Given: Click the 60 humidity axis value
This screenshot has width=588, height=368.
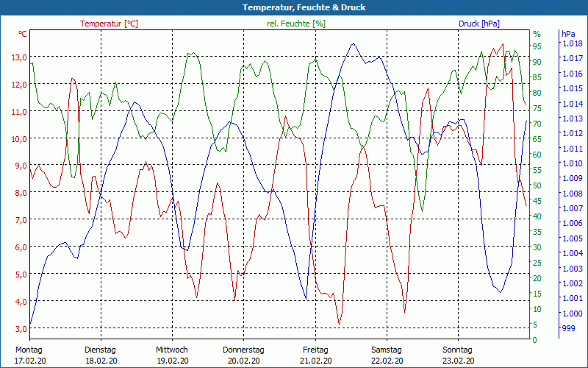Looking at the screenshot, I should pyautogui.click(x=537, y=155).
